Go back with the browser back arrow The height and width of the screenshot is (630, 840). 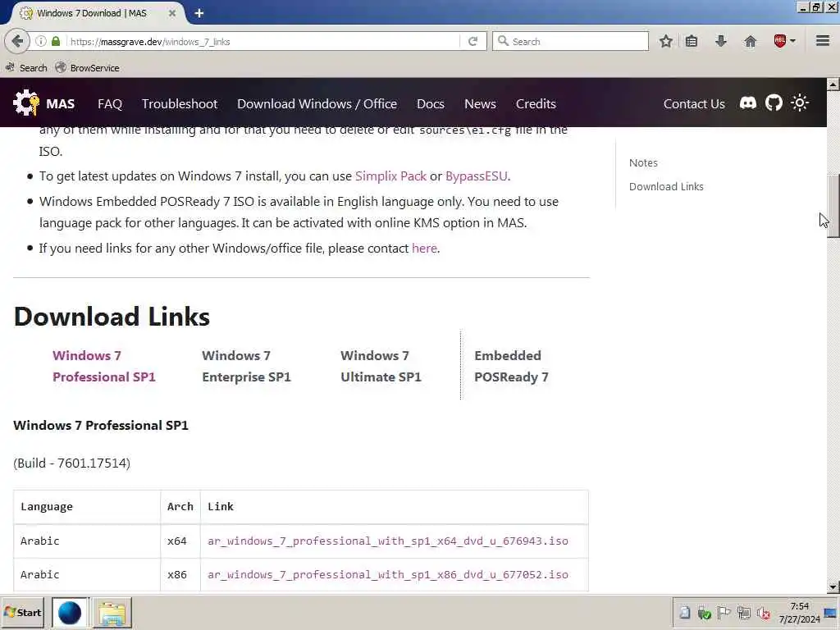coord(17,41)
